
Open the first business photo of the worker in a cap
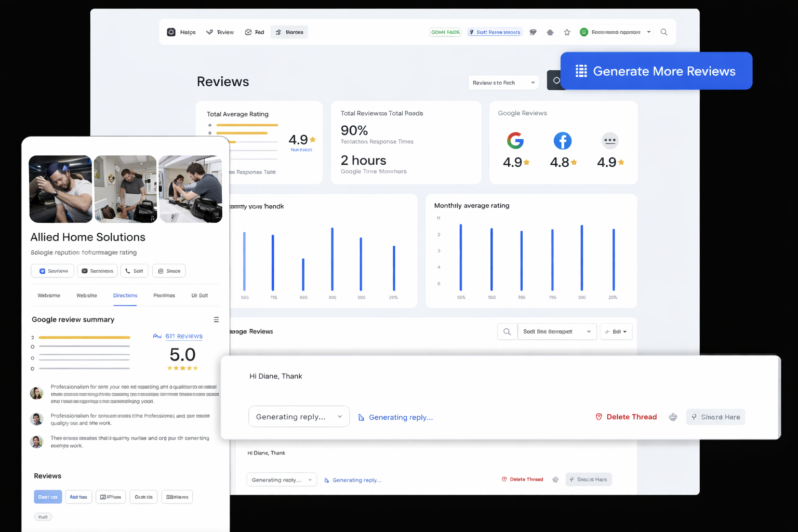(x=61, y=189)
